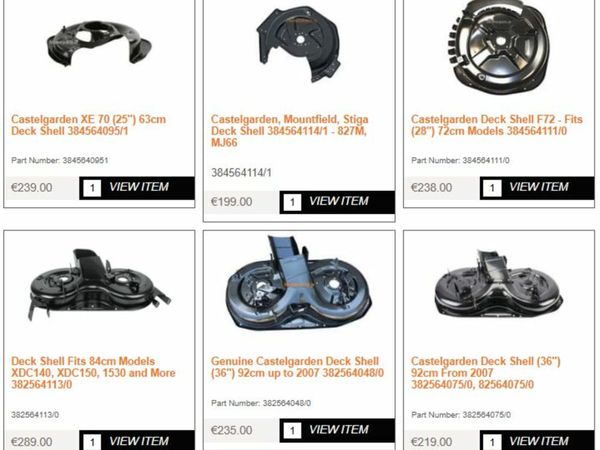Open Castelgarden, Mountfield, Stiga Deck Shell title
Image resolution: width=600 pixels, height=450 pixels.
pyautogui.click(x=290, y=131)
